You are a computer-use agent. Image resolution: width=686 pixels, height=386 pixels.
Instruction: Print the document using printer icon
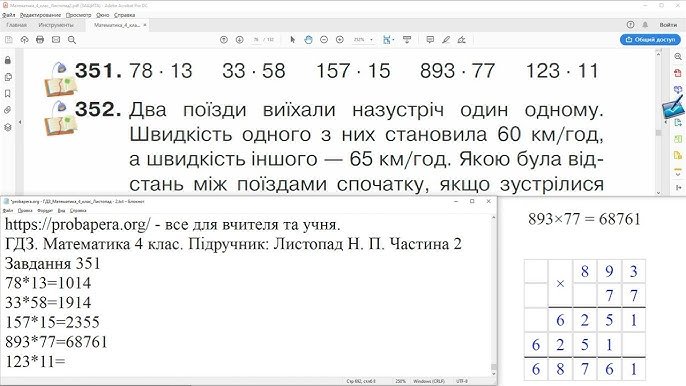40,40
